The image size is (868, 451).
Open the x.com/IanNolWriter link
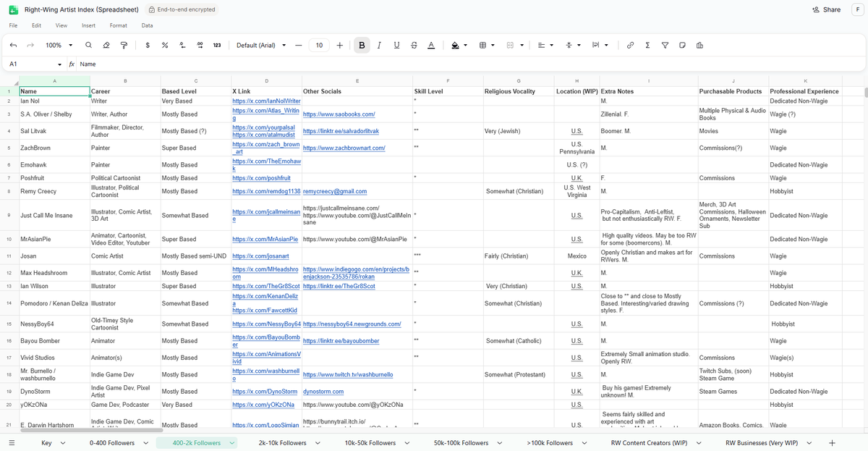(x=265, y=101)
